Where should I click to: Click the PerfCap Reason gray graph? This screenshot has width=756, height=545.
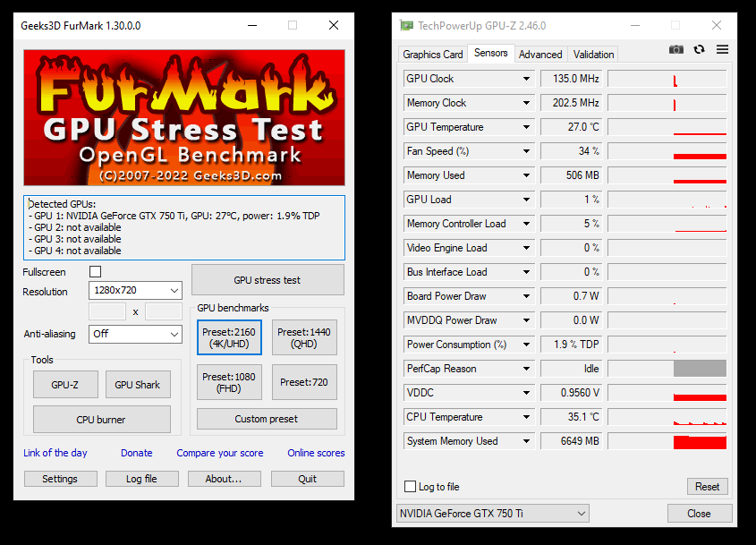coord(667,369)
